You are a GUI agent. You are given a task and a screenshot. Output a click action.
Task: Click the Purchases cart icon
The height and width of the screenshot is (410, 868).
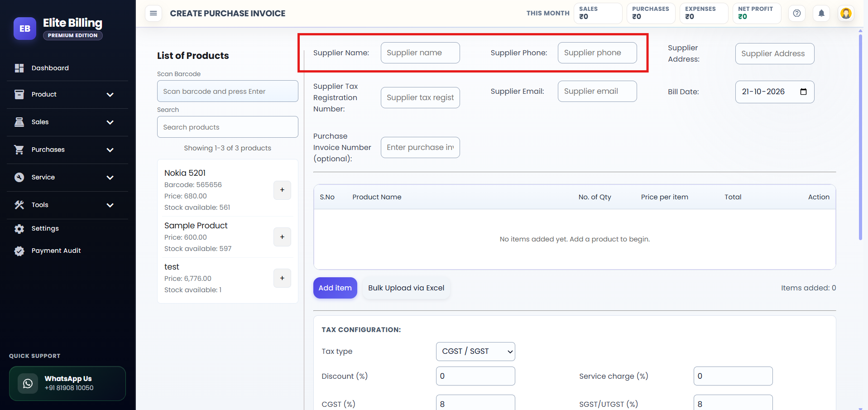[x=19, y=150]
